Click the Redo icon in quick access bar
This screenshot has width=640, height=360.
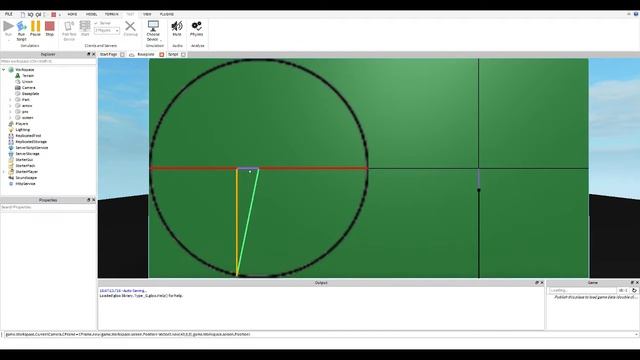pos(38,14)
